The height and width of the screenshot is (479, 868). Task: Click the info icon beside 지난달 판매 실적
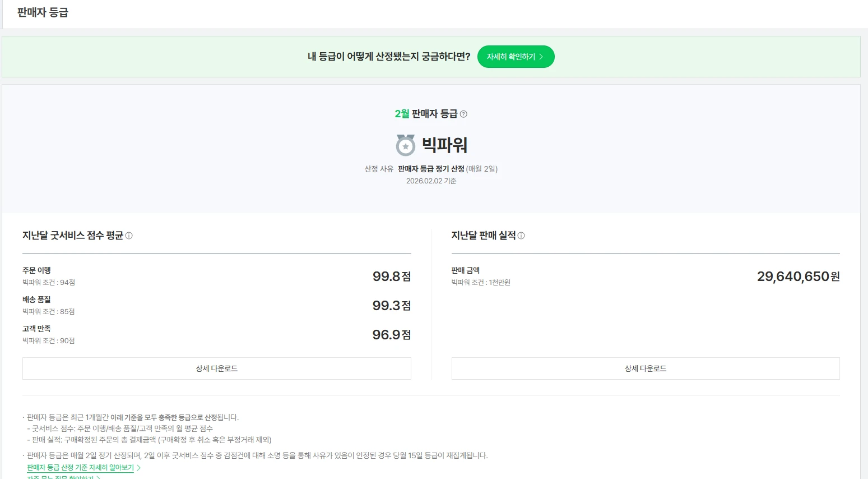click(522, 236)
